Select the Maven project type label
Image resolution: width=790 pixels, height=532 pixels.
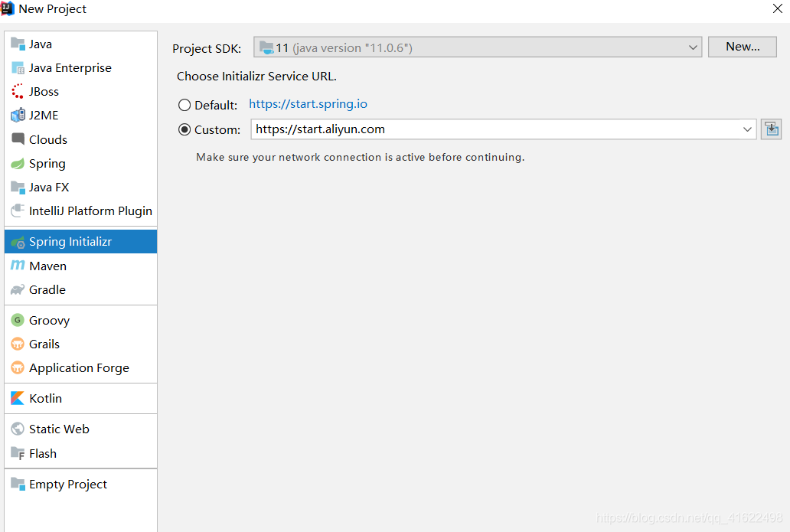[x=48, y=266]
